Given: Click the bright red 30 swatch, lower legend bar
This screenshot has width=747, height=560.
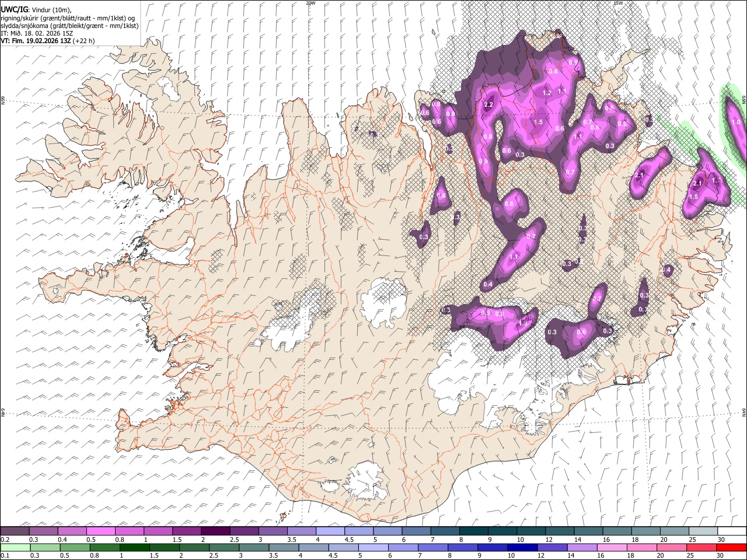Looking at the screenshot, I should click(x=731, y=547).
